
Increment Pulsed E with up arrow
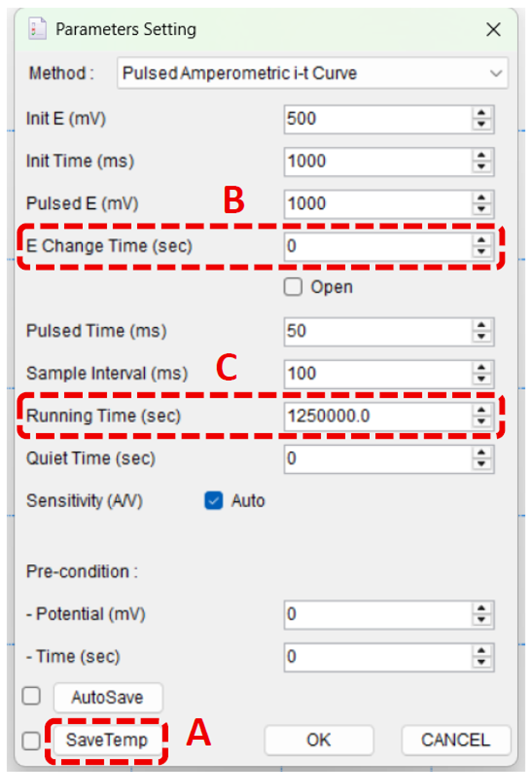click(x=482, y=198)
